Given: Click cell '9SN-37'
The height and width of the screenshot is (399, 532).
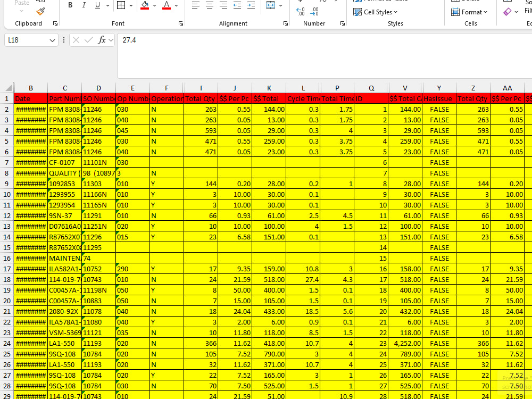Looking at the screenshot, I should click(x=64, y=216).
